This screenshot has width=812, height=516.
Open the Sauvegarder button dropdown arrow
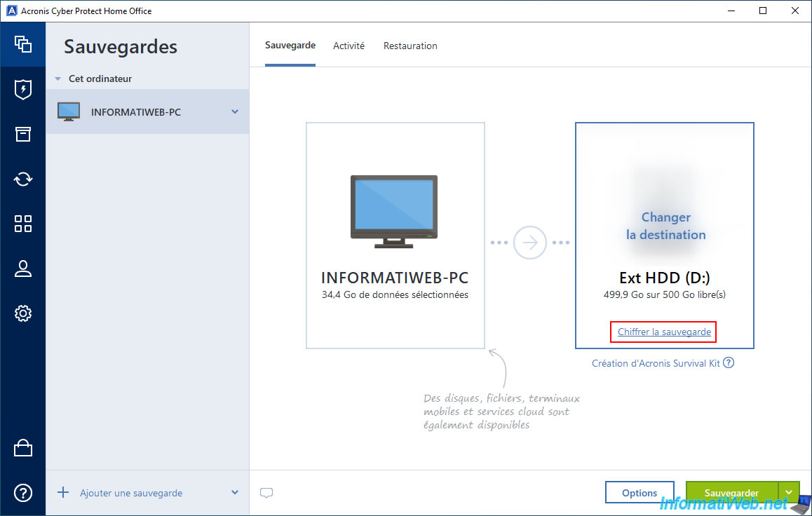pos(789,493)
